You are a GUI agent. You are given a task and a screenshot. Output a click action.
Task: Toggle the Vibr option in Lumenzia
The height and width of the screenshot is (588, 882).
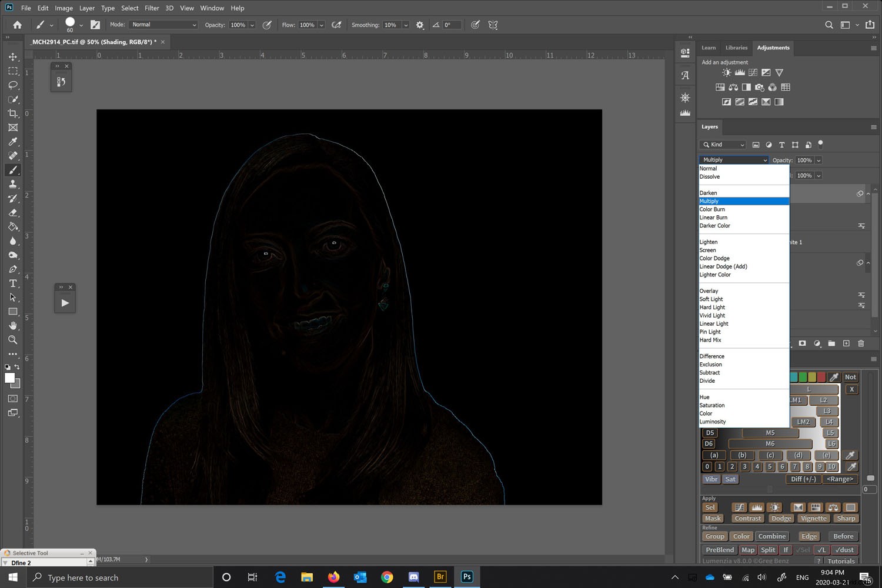click(711, 479)
